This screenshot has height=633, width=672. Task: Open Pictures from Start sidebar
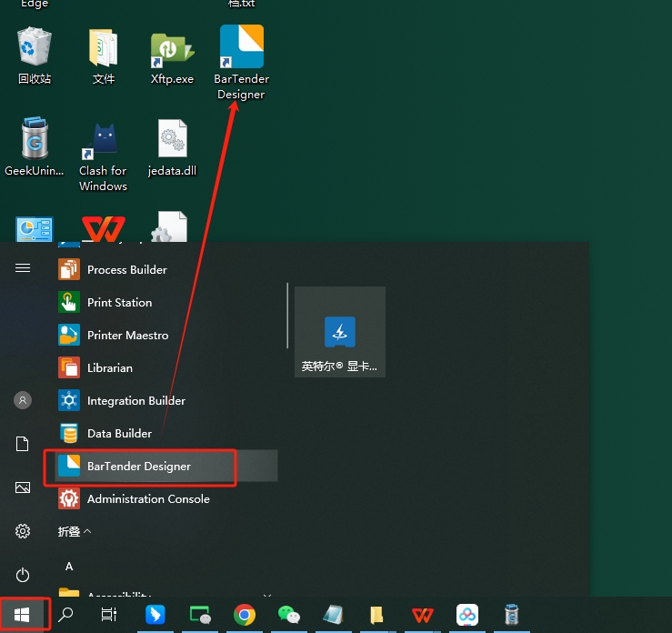point(23,487)
